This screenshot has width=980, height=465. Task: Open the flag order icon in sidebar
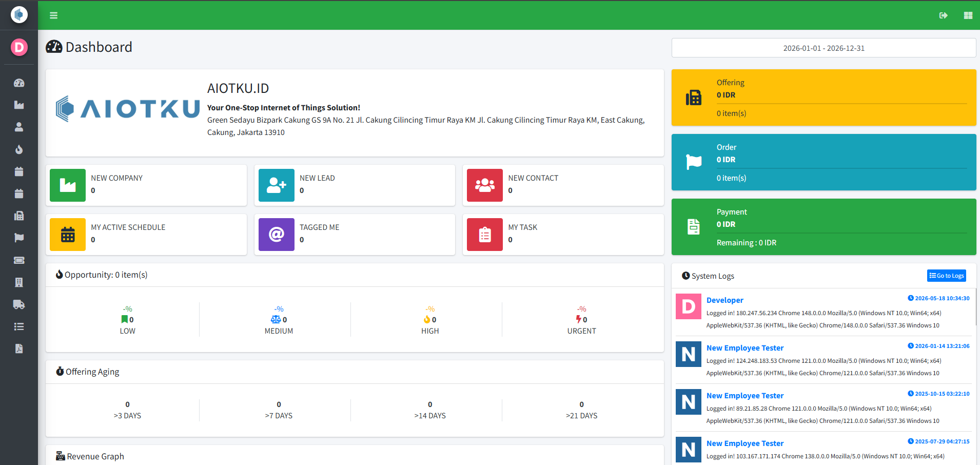(x=19, y=238)
